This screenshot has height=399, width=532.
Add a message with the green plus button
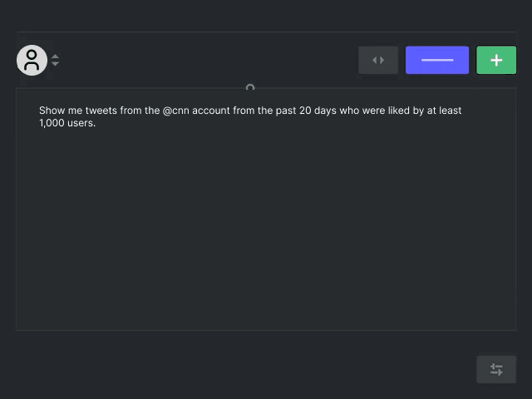click(x=496, y=60)
